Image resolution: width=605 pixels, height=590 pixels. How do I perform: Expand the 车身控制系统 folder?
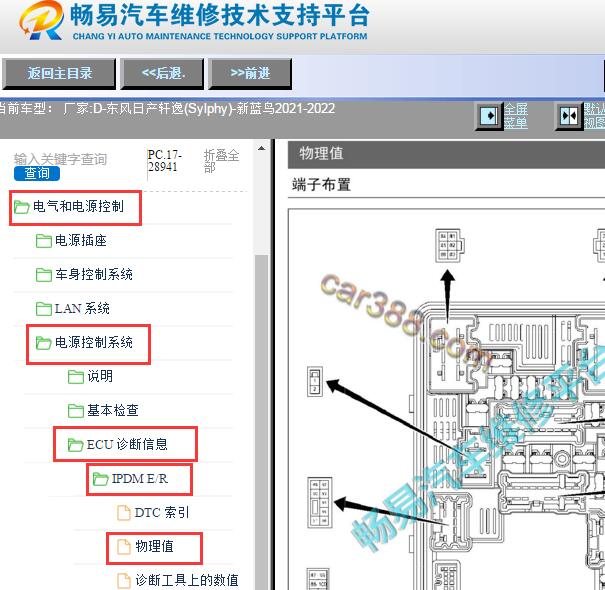(x=94, y=274)
